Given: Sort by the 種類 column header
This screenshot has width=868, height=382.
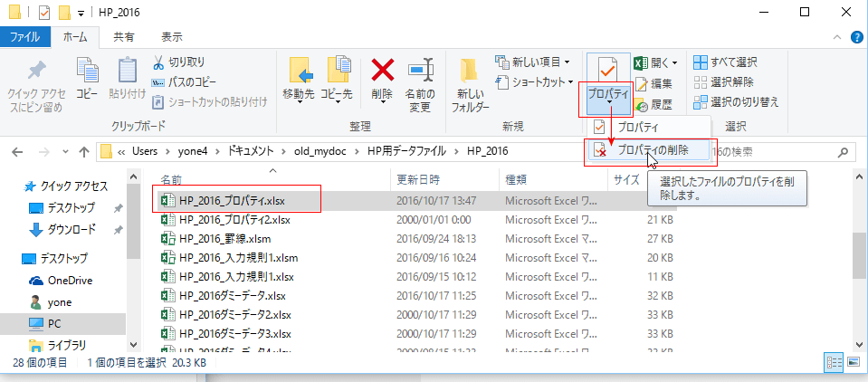Looking at the screenshot, I should tap(515, 180).
